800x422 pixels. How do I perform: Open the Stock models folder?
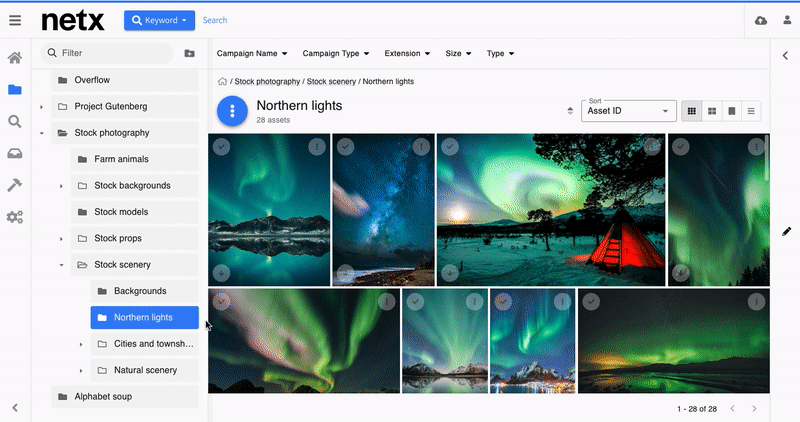(x=135, y=212)
